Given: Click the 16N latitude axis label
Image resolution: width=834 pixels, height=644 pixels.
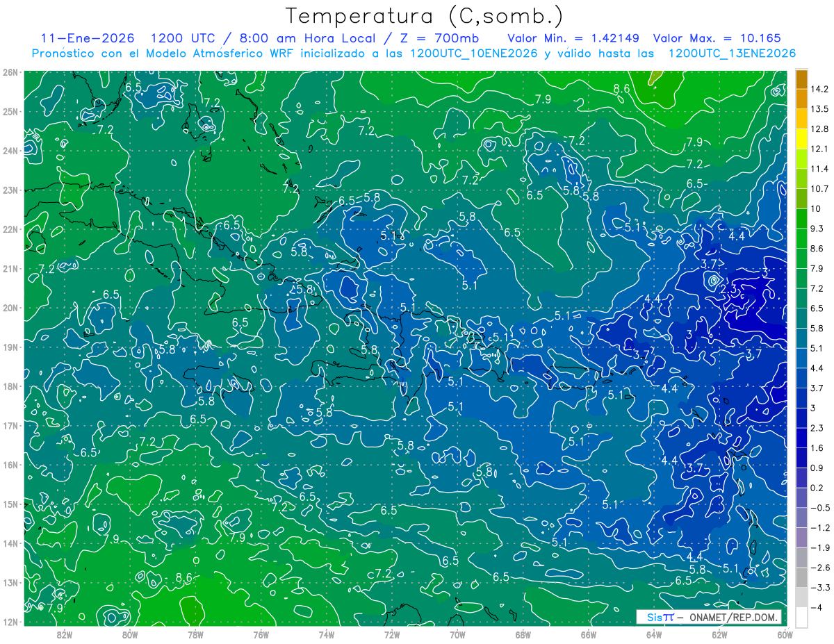Looking at the screenshot, I should (10, 465).
